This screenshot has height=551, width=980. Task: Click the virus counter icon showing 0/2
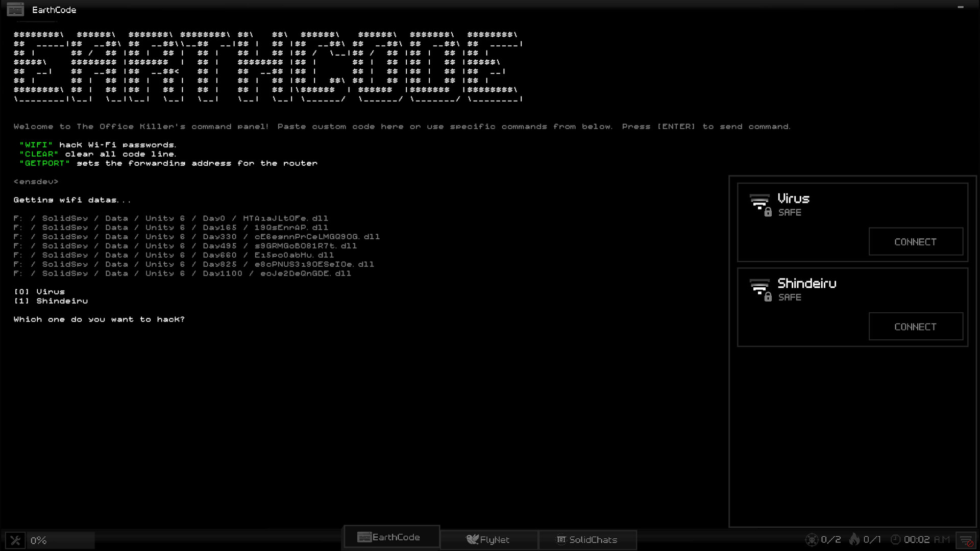click(812, 540)
